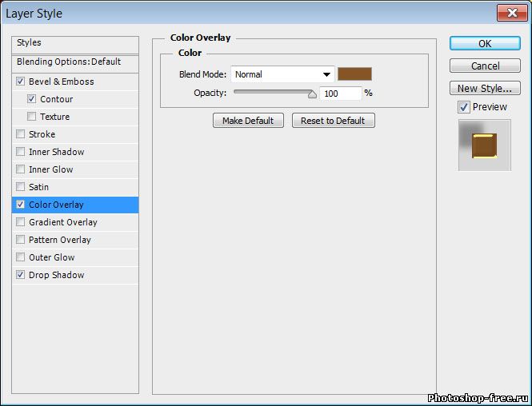The width and height of the screenshot is (532, 406).
Task: Click the layer style preview thumbnail
Action: 484,145
